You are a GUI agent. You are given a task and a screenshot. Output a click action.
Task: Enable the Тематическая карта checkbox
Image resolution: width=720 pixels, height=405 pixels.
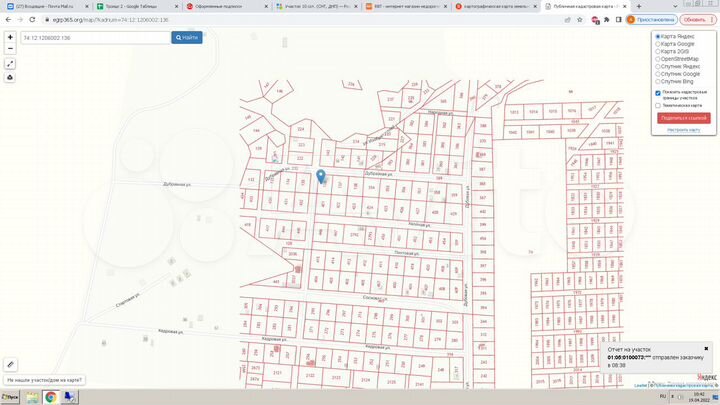click(658, 105)
